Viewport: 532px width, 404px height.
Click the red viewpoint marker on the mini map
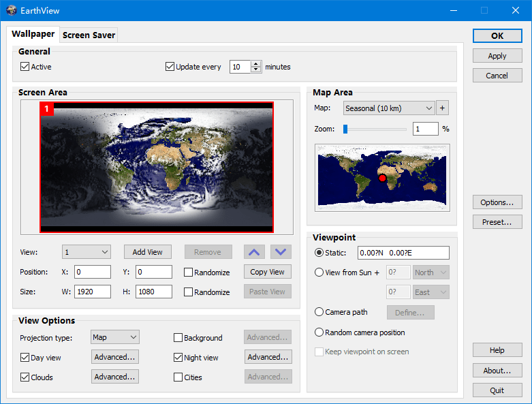click(382, 178)
